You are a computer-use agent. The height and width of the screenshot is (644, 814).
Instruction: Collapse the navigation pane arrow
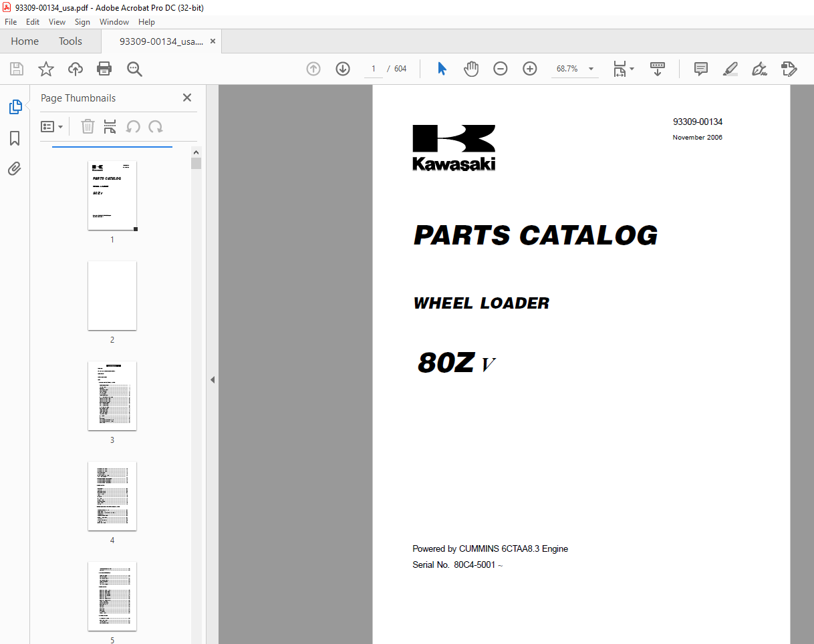[x=213, y=380]
